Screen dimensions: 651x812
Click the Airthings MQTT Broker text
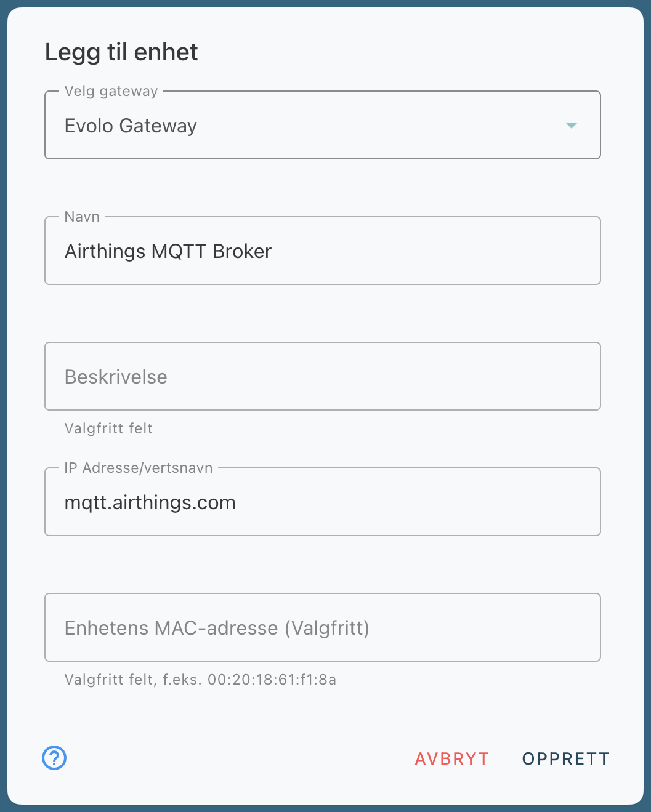(168, 251)
